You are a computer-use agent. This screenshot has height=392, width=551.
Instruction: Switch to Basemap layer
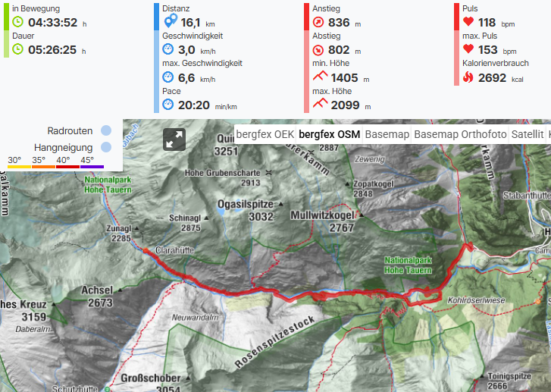[x=387, y=134]
